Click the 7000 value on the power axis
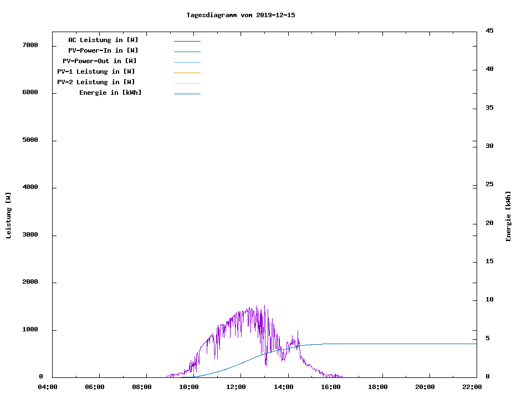The width and height of the screenshot is (532, 399). 30,45
